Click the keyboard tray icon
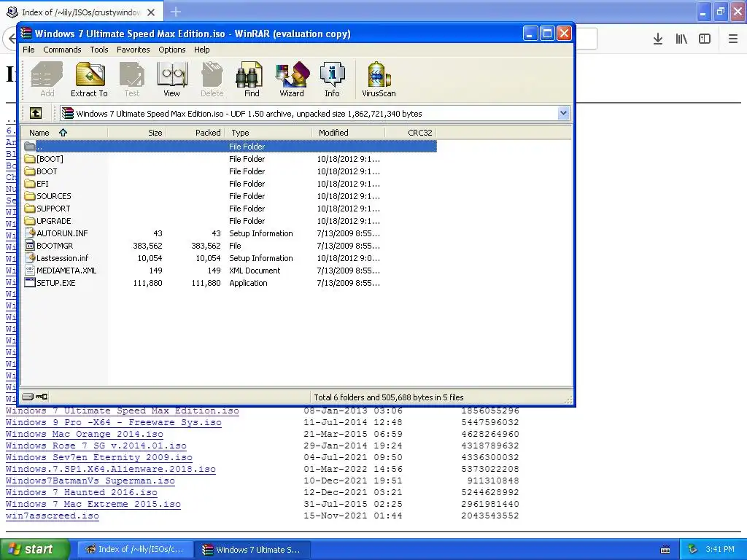Image resolution: width=747 pixels, height=560 pixels. click(665, 550)
